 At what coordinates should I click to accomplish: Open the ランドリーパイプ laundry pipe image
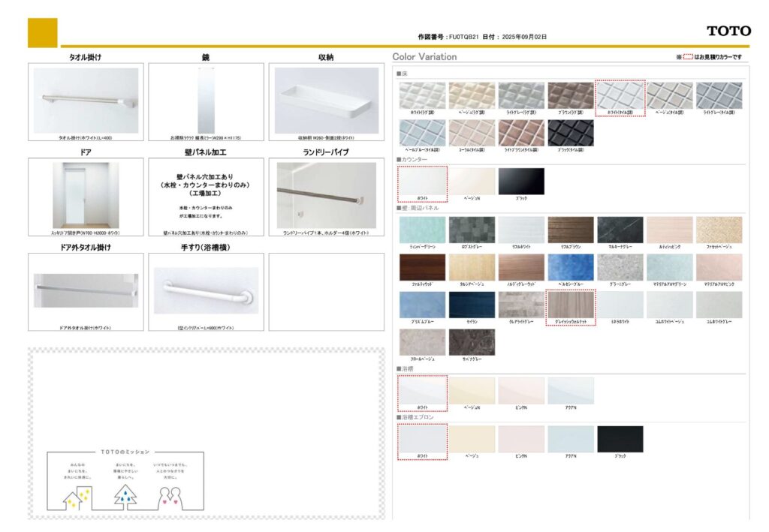[326, 195]
